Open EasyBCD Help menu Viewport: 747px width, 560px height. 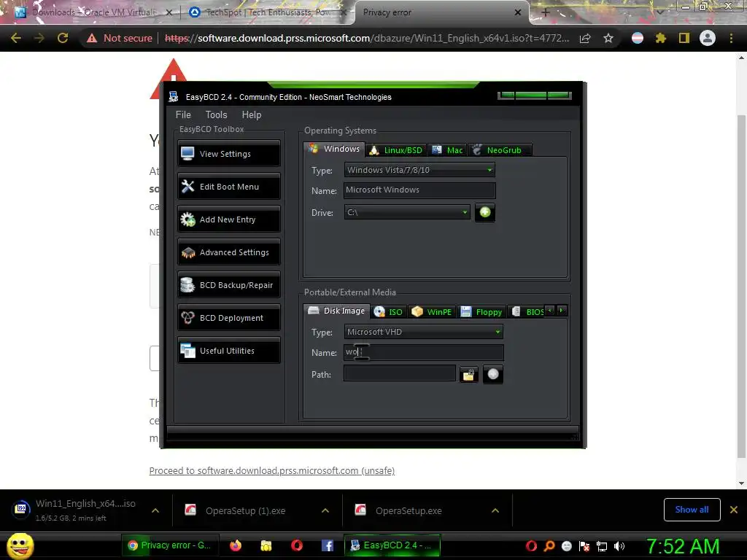(252, 114)
